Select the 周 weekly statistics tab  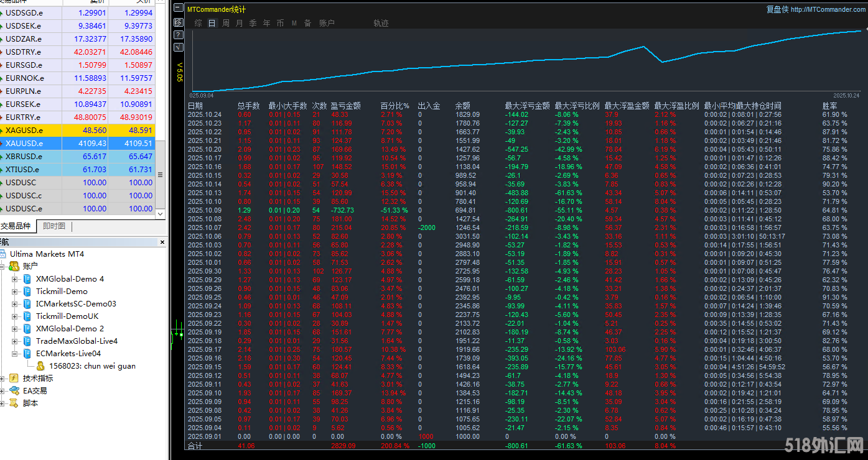tap(225, 23)
